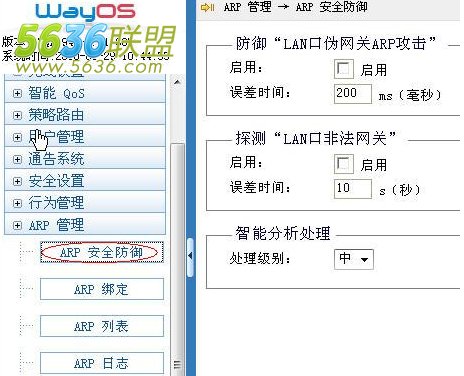The image size is (464, 376).
Task: Expand the 智能 QoS plus icon
Action: (17, 93)
